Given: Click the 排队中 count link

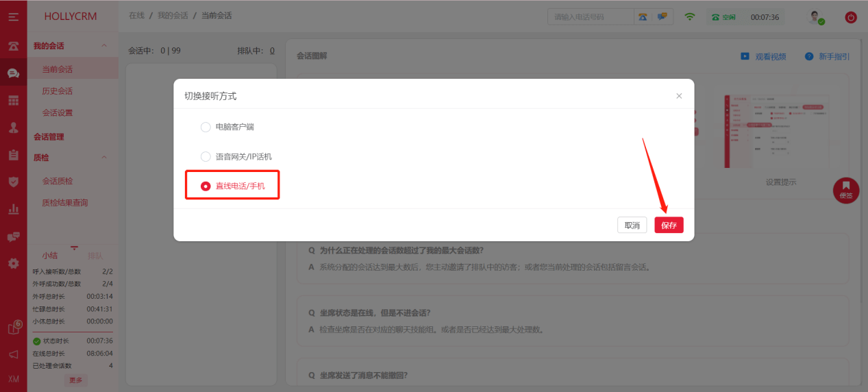Looking at the screenshot, I should 272,51.
